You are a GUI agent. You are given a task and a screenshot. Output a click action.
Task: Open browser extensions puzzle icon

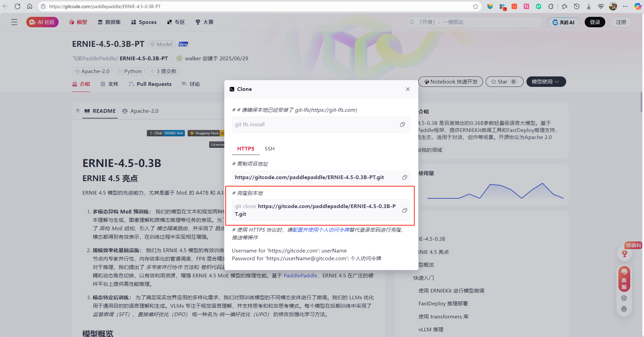coord(551,6)
